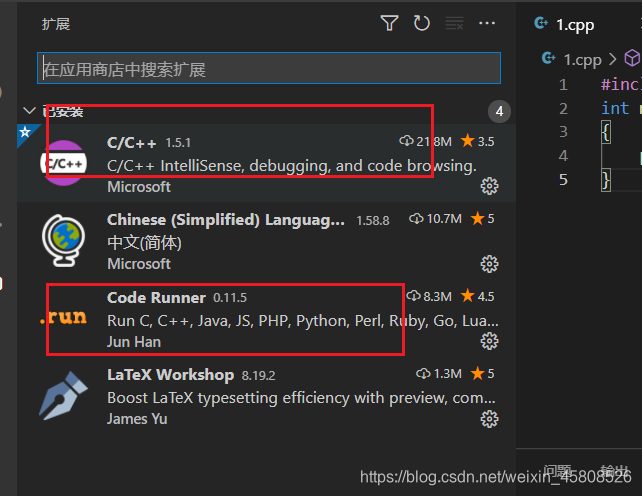642x496 pixels.
Task: Click the 中文(简体) description
Action: click(x=144, y=243)
